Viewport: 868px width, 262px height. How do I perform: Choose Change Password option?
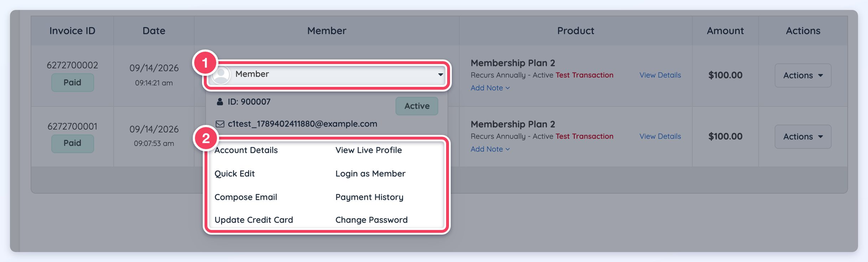371,220
